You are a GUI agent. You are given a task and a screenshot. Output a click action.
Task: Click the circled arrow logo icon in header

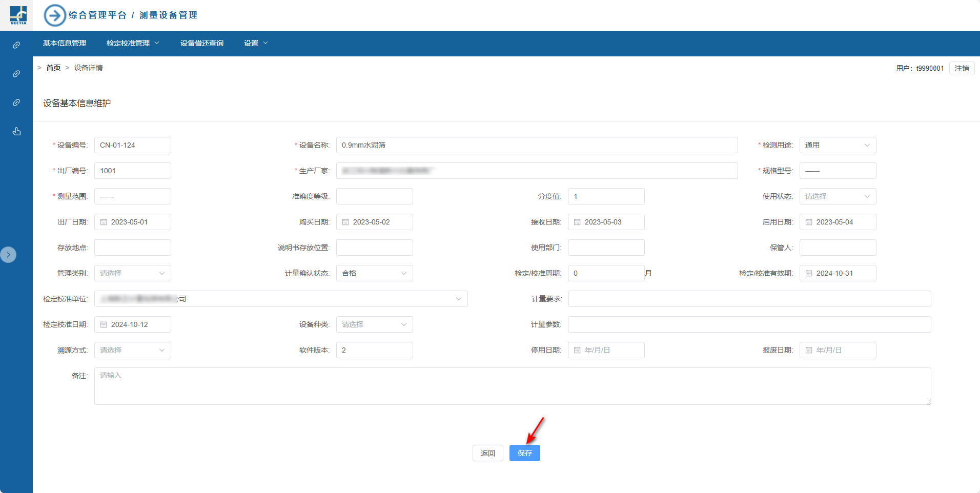tap(55, 15)
